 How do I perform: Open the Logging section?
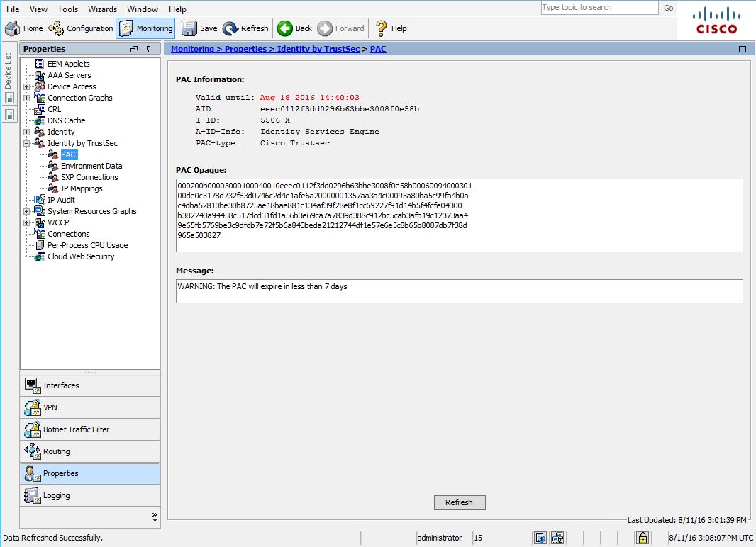click(90, 495)
